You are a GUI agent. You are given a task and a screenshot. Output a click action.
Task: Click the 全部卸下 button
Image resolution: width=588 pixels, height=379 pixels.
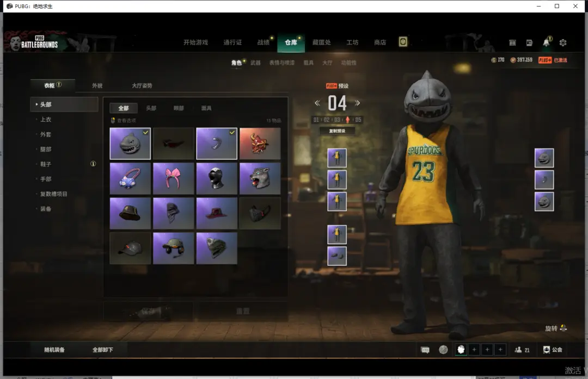click(103, 350)
